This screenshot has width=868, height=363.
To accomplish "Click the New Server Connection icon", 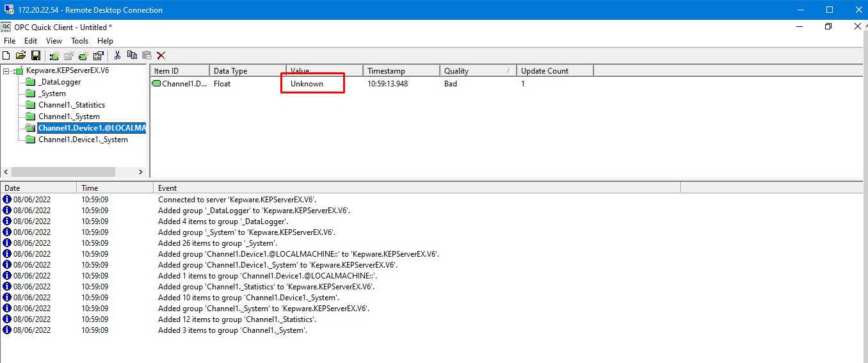I will pos(54,56).
